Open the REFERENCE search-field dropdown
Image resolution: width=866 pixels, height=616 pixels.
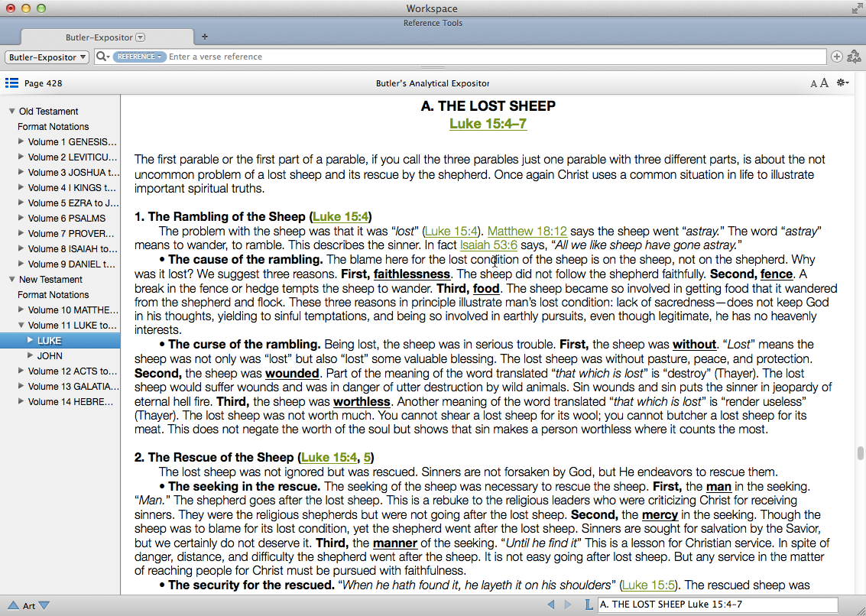click(140, 57)
